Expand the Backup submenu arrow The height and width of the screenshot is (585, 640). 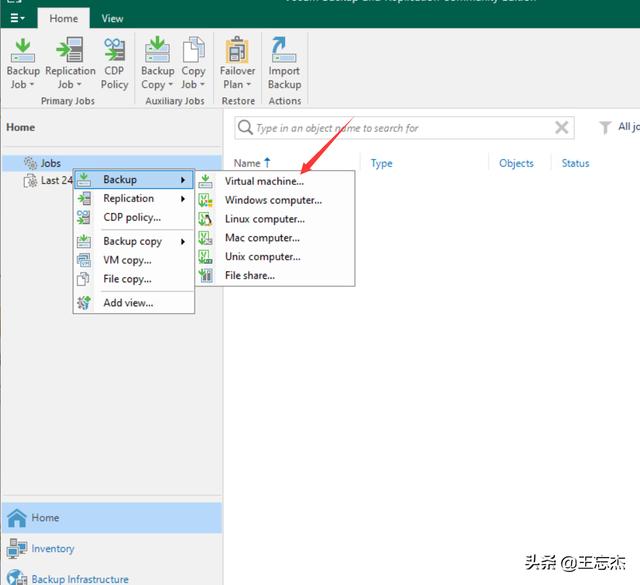pos(183,180)
